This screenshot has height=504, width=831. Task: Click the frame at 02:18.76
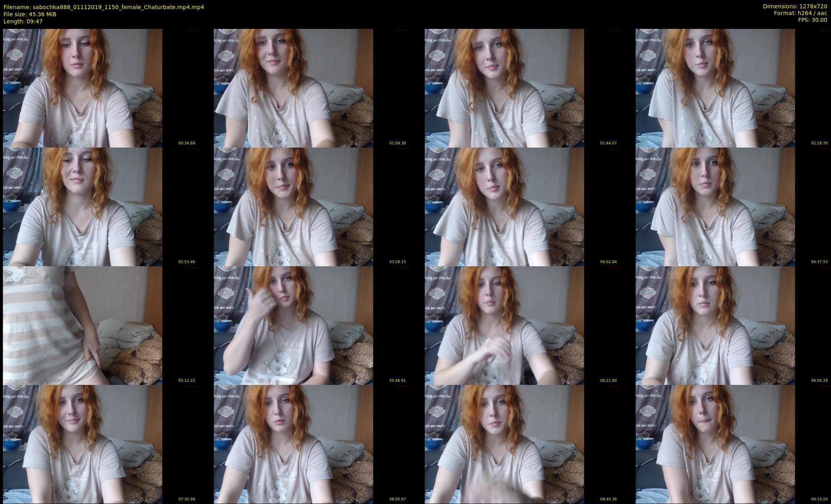click(715, 88)
